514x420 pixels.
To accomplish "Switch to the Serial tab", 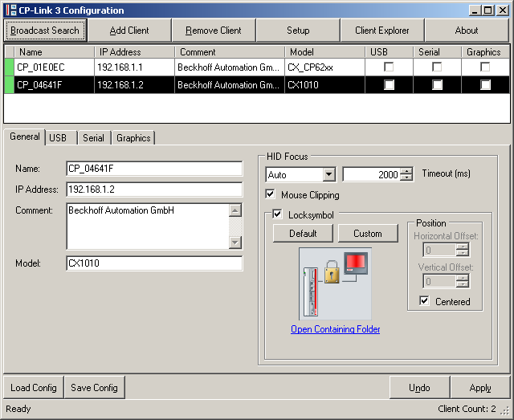I will (93, 138).
